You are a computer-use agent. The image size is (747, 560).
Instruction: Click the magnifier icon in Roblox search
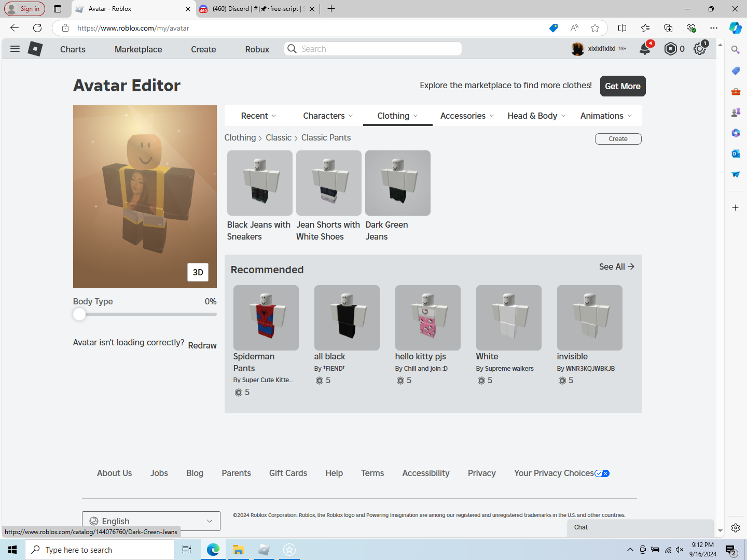[x=292, y=49]
